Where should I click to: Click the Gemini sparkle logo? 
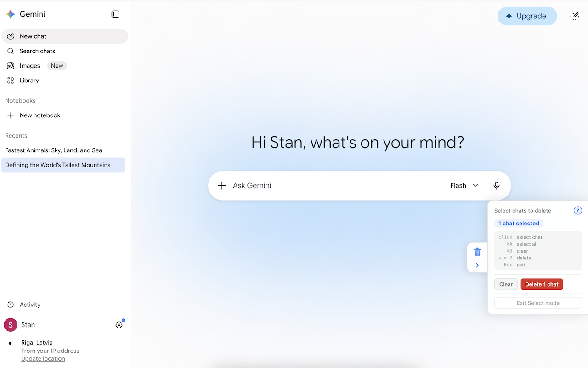point(11,14)
